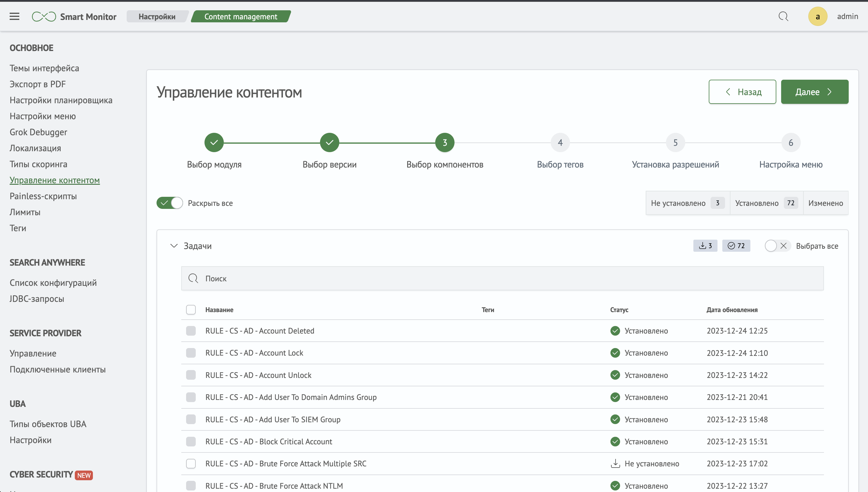Check the box for Add User To SIEM Group

(191, 419)
